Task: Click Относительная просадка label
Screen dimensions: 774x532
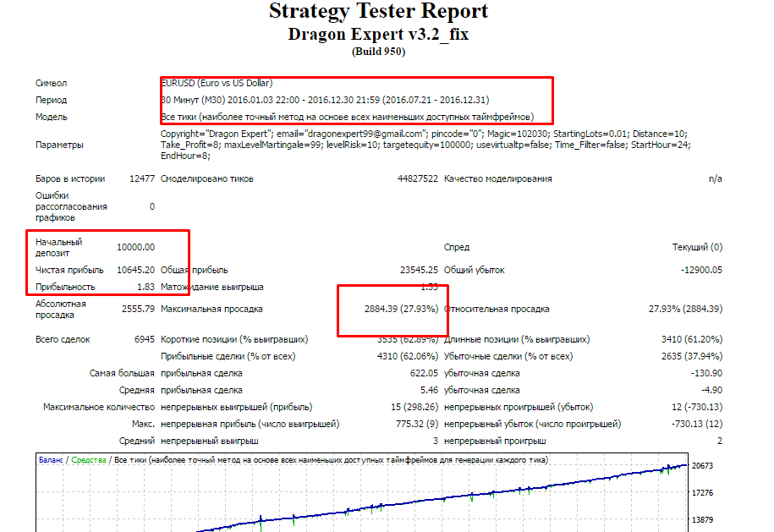Action: tap(497, 309)
